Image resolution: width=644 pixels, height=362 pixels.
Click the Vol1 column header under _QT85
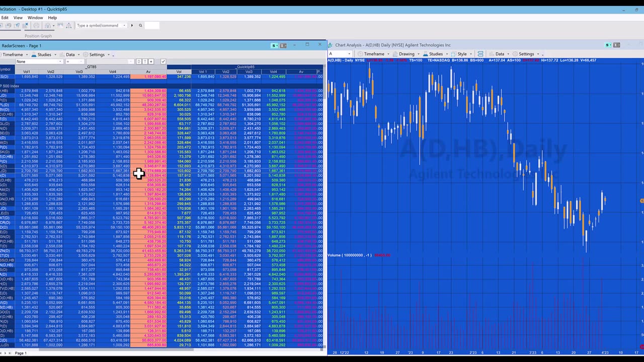click(x=26, y=71)
